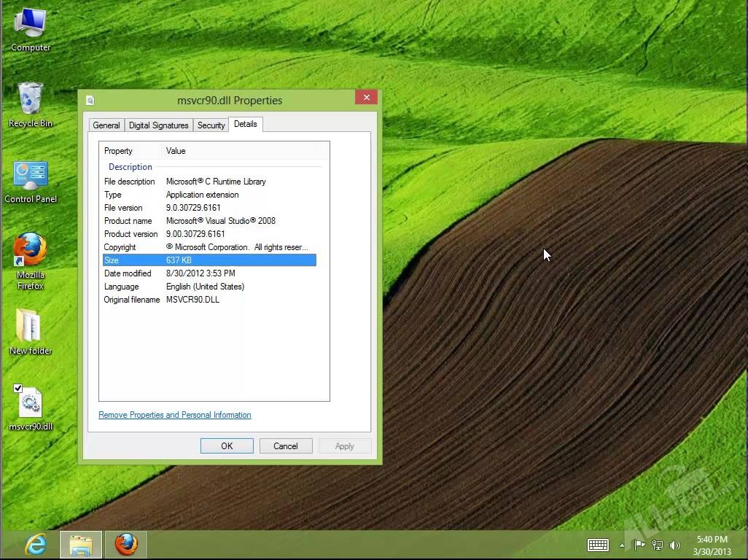Select the Details tab
The height and width of the screenshot is (560, 748).
246,124
